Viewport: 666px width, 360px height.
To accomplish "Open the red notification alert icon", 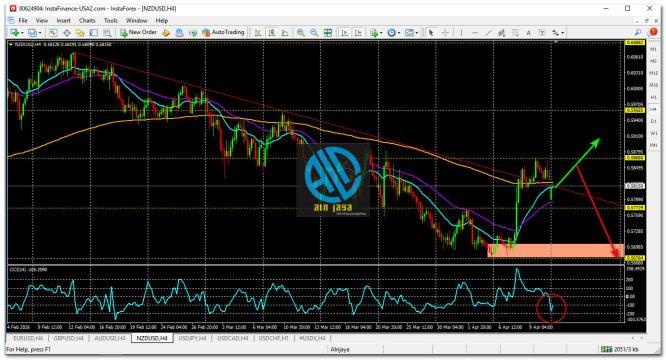I will click(x=653, y=32).
